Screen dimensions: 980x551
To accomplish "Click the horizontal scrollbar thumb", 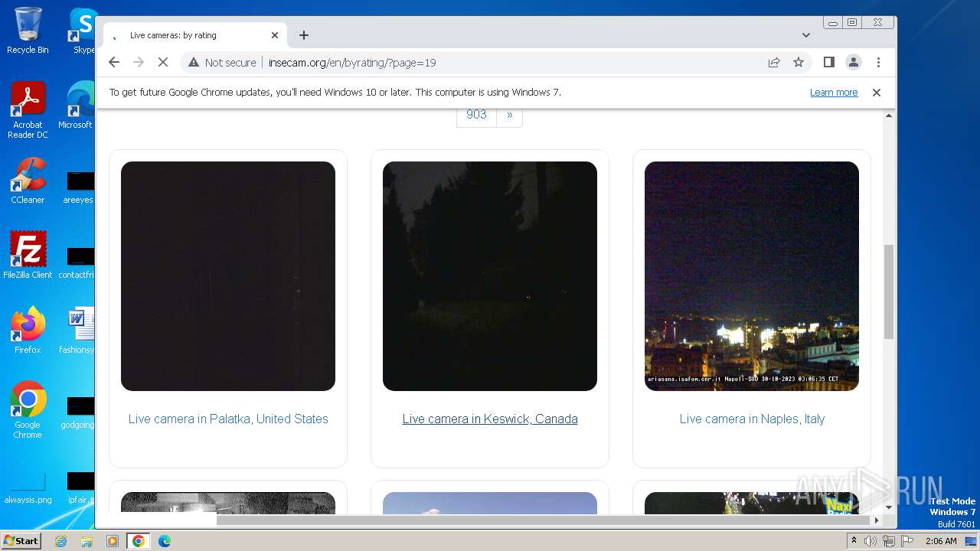I will click(x=543, y=520).
